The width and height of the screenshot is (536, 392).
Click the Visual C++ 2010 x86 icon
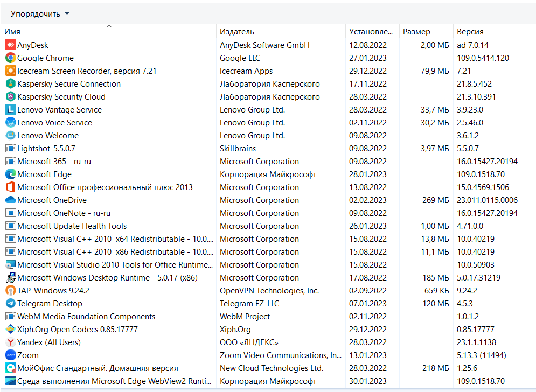pyautogui.click(x=11, y=252)
